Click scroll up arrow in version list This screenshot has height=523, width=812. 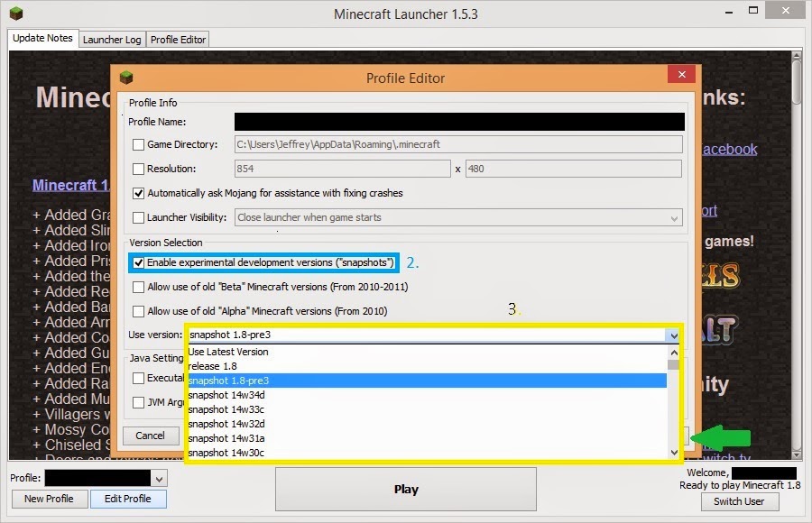pos(674,353)
